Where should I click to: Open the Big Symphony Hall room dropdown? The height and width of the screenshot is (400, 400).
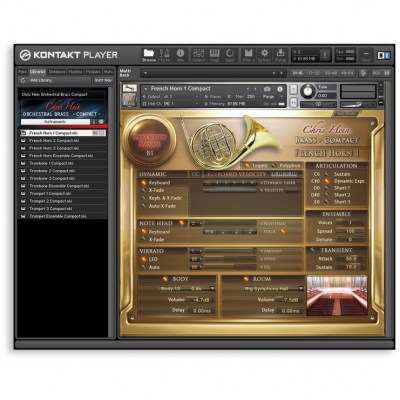point(273,289)
